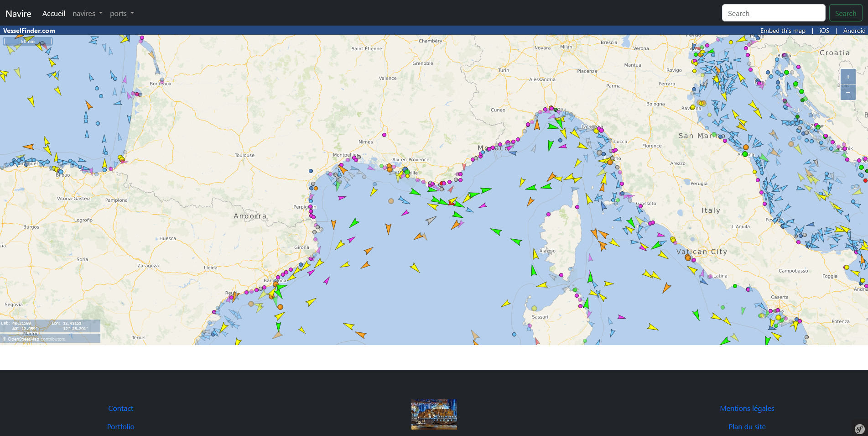868x436 pixels.
Task: Open the iOS app link
Action: click(824, 31)
